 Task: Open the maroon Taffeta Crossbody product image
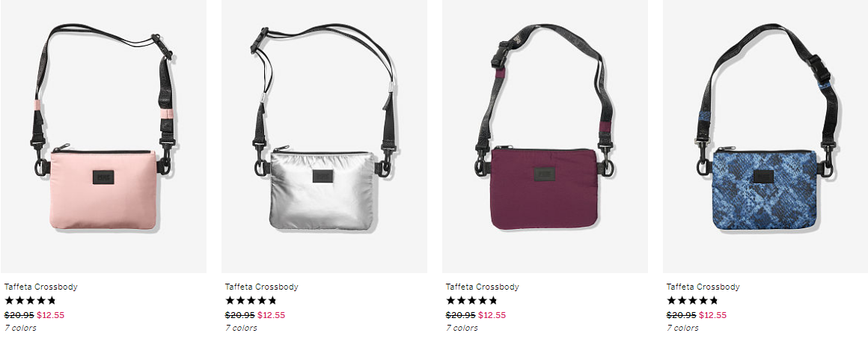tap(545, 136)
